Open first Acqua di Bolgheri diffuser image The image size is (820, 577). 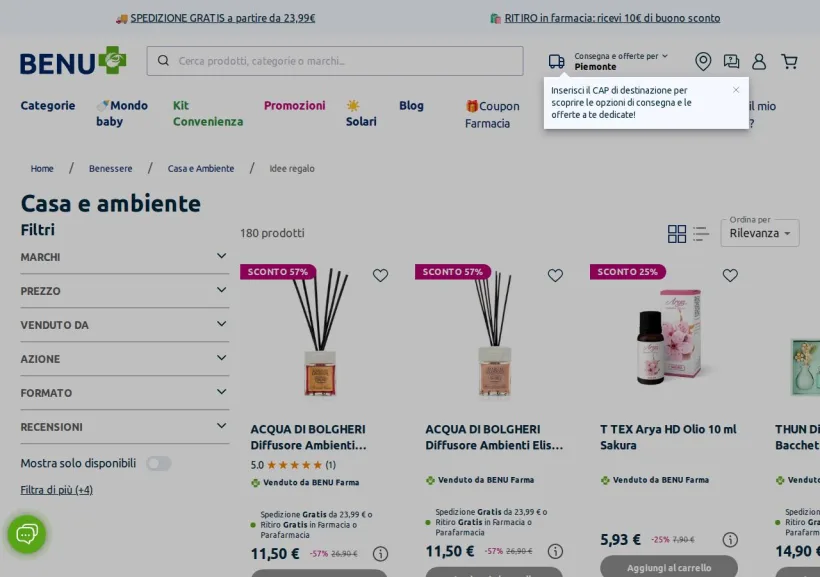(320, 333)
